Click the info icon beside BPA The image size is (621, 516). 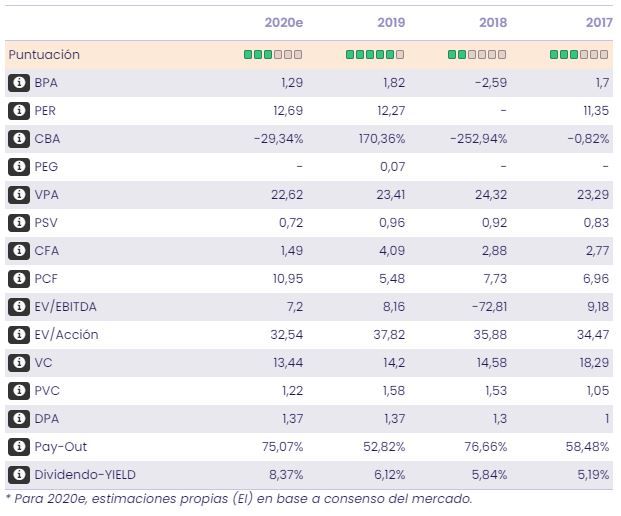(x=18, y=83)
